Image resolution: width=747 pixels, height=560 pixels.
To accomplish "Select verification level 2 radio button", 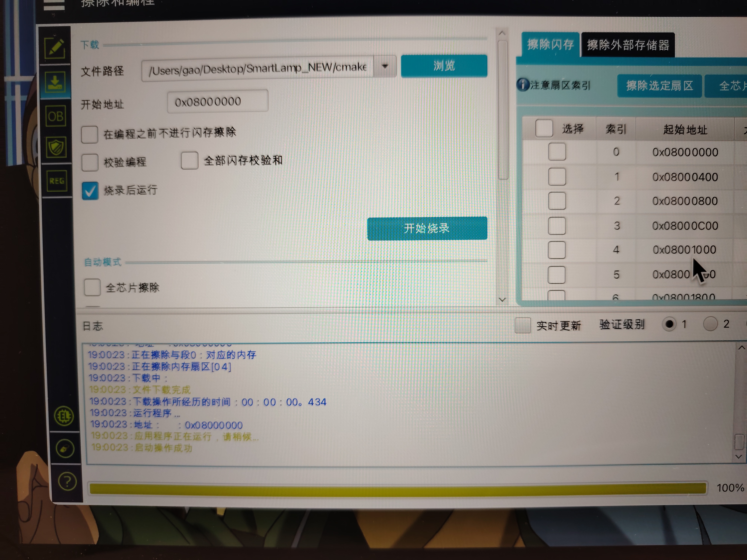I will tap(710, 324).
